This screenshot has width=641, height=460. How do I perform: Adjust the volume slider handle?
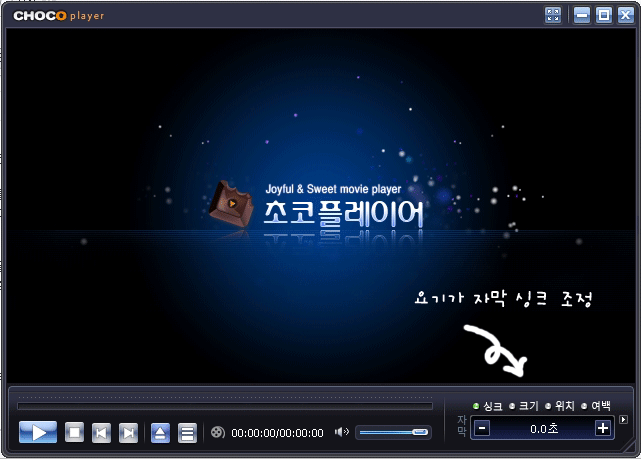(x=420, y=432)
